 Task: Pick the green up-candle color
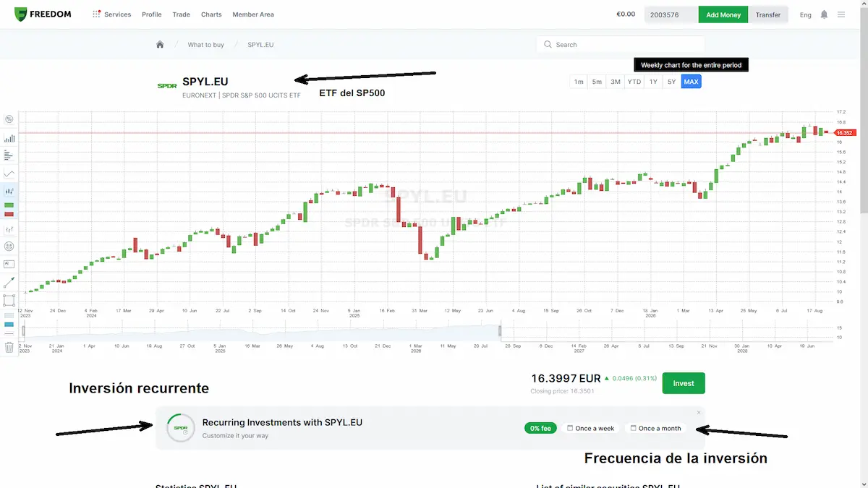(9, 206)
